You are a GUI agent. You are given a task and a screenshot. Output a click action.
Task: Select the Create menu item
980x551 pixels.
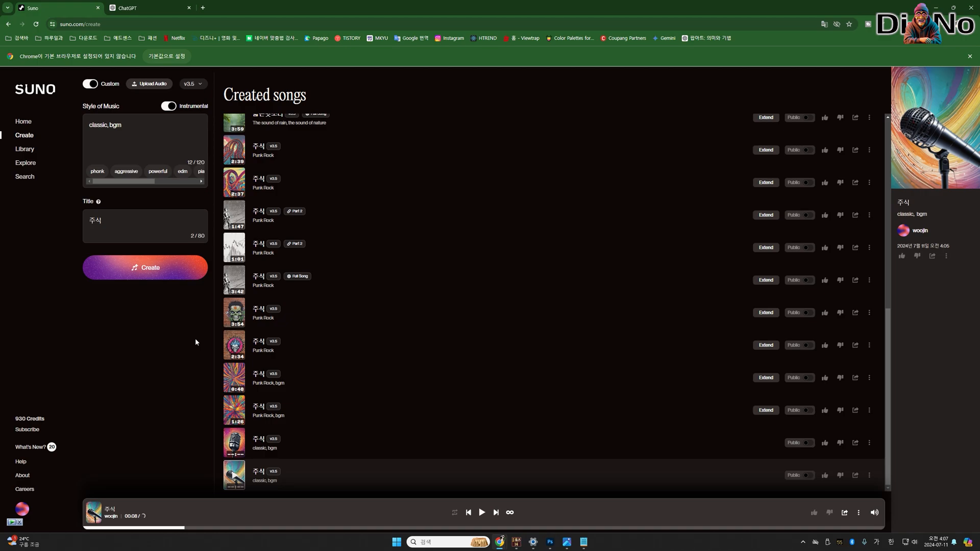pos(24,135)
